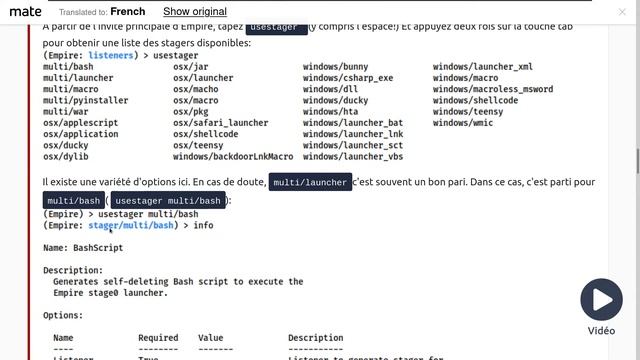Click usestager multi/bash code badge

tap(168, 200)
